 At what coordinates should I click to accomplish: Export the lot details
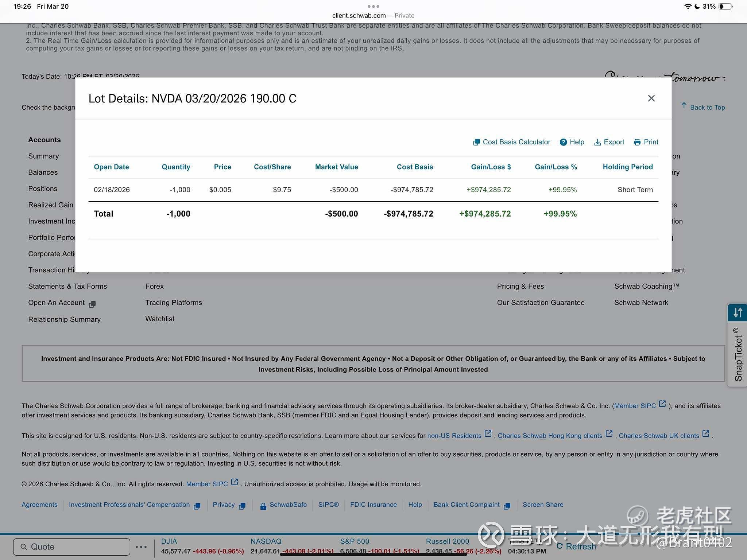pos(609,142)
